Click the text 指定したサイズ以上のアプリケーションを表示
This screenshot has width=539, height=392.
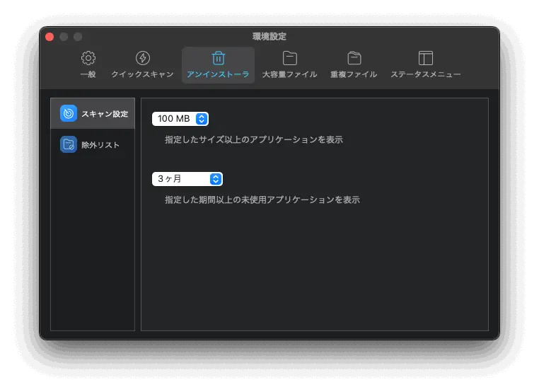(x=254, y=139)
